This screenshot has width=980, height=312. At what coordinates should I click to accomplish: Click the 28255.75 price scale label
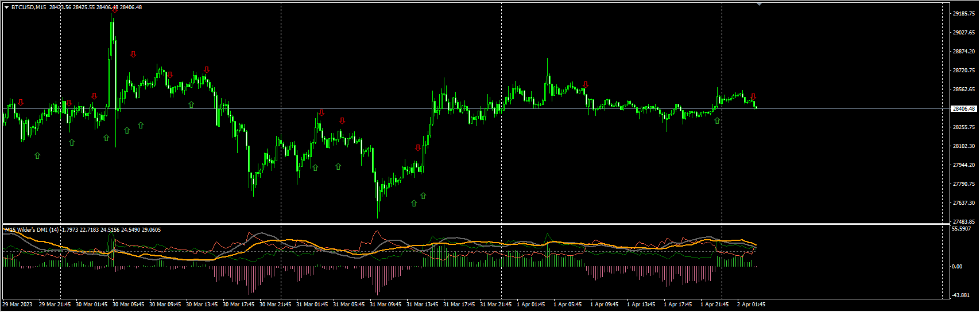[x=964, y=127]
